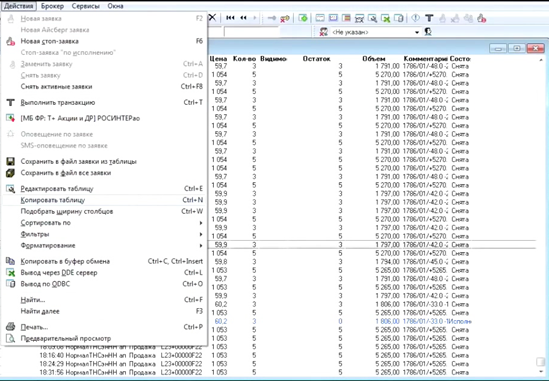
Task: Expand the Форматирование submenu
Action: pos(104,245)
